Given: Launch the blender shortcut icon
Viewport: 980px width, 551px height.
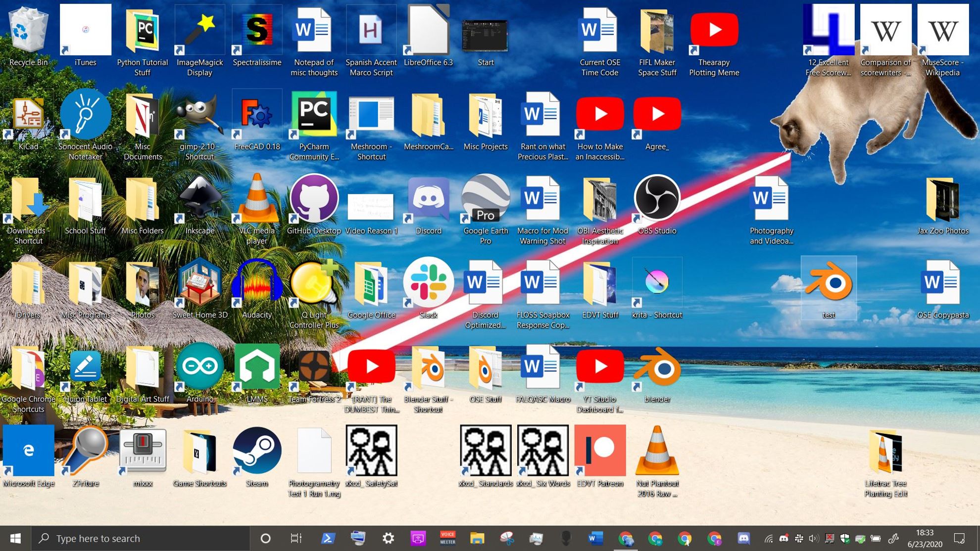Looking at the screenshot, I should click(x=657, y=367).
